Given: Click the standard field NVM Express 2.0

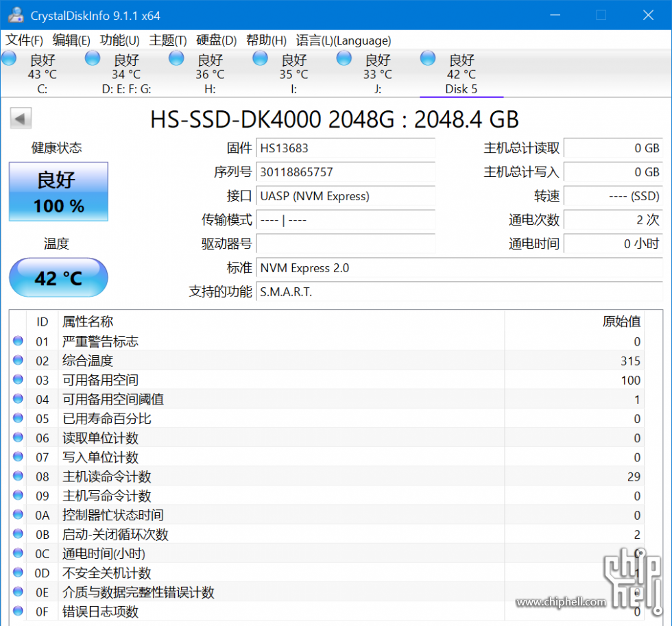Looking at the screenshot, I should click(x=459, y=268).
